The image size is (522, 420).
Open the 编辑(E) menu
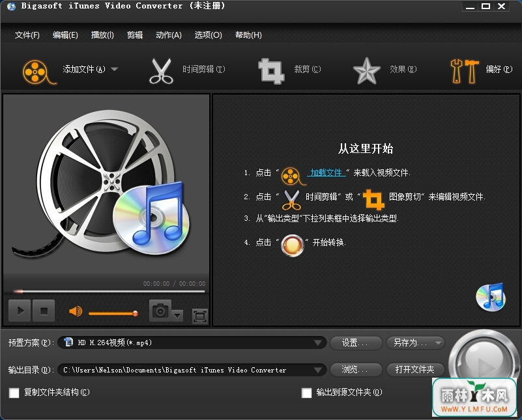[65, 35]
